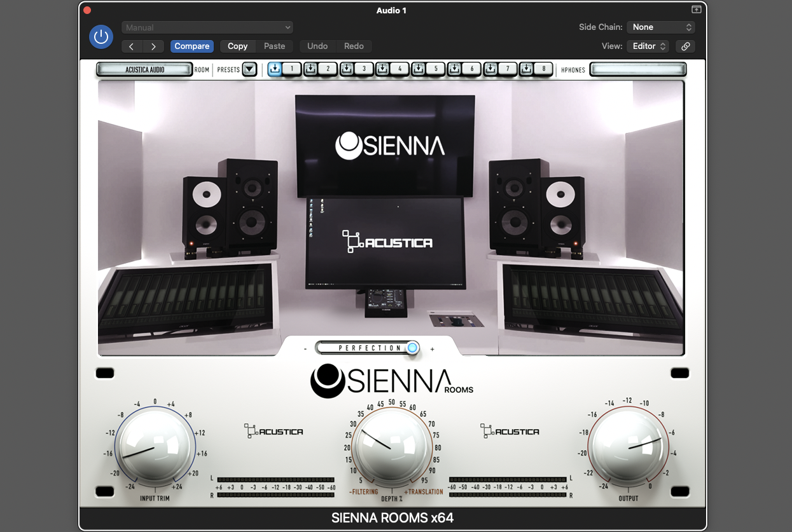Select room preset number 7
Viewport: 792px width, 532px height.
pyautogui.click(x=509, y=69)
